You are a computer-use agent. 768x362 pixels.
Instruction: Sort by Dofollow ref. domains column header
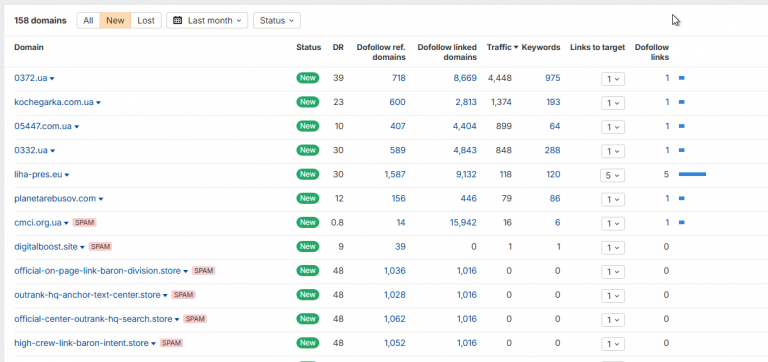tap(381, 52)
